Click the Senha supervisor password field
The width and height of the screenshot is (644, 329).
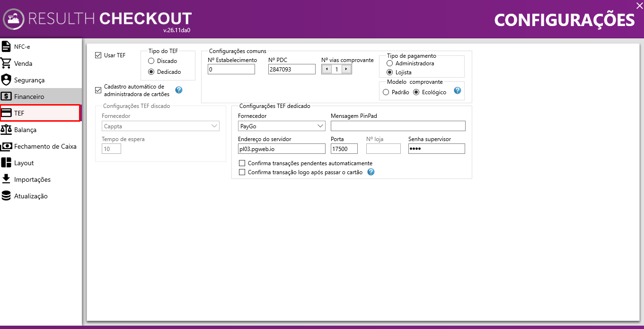coord(437,149)
